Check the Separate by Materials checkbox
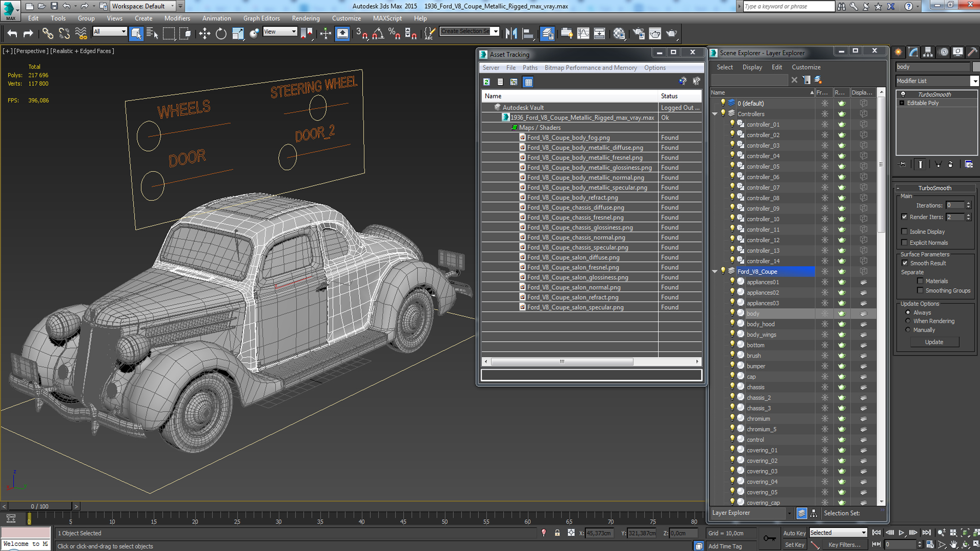 point(920,281)
